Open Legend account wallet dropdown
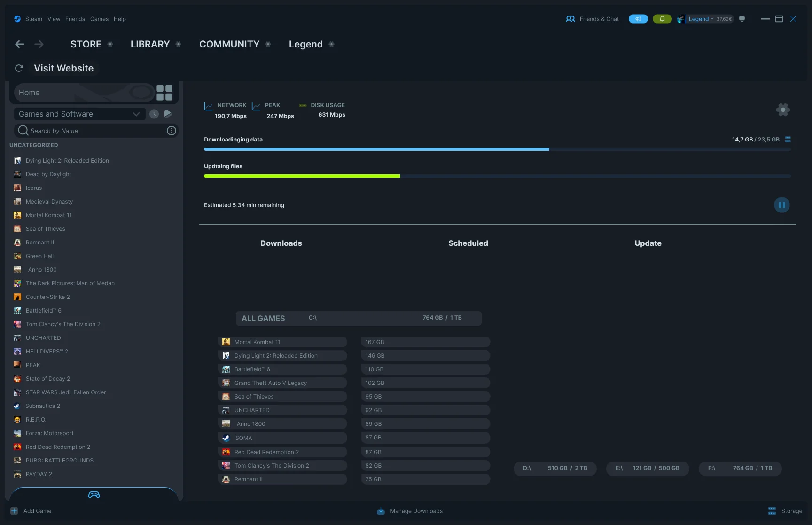The height and width of the screenshot is (525, 812). pyautogui.click(x=710, y=19)
